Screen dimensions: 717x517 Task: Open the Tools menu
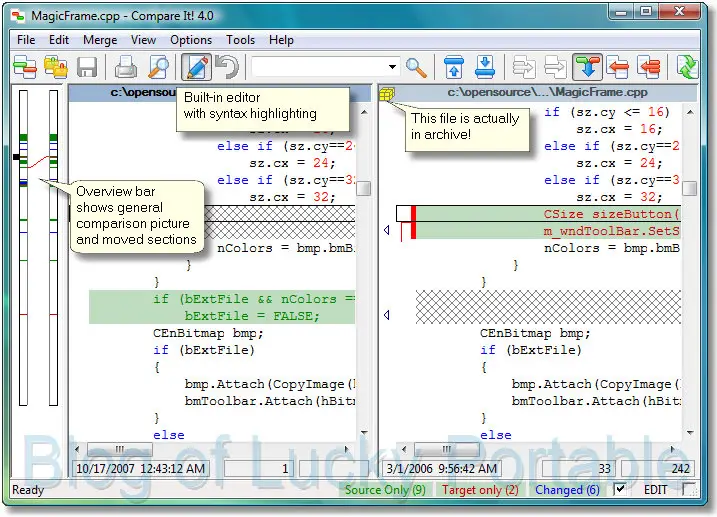coord(241,40)
